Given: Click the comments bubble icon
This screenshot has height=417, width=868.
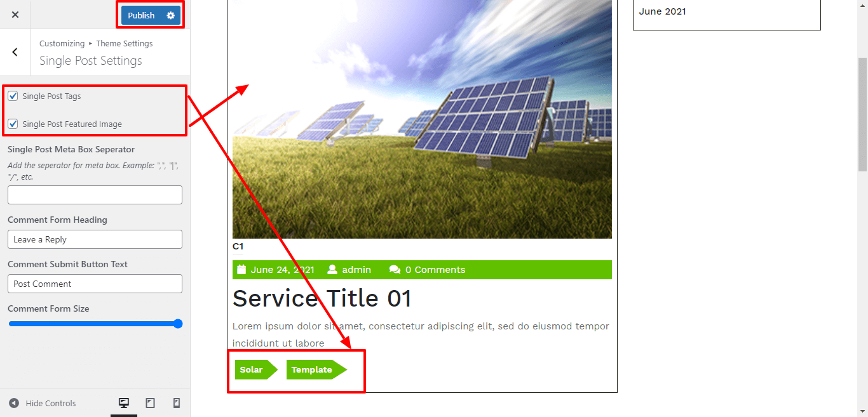Looking at the screenshot, I should (395, 270).
